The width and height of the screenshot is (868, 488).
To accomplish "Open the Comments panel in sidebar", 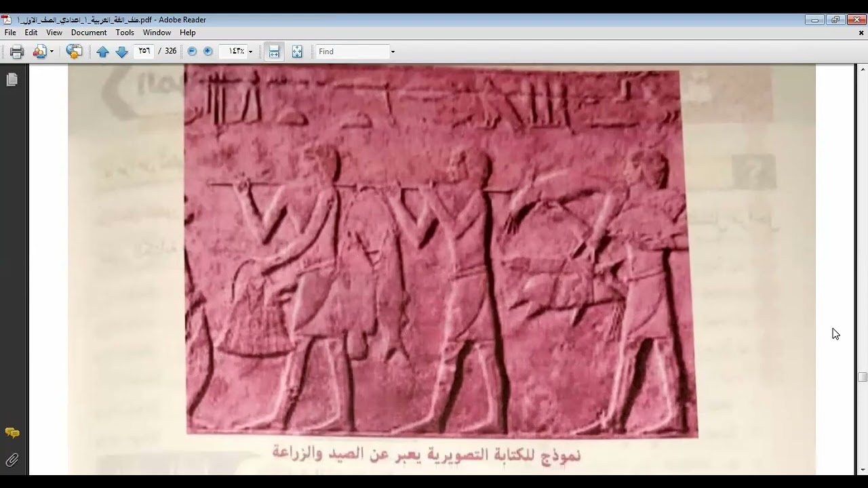I will pyautogui.click(x=12, y=432).
